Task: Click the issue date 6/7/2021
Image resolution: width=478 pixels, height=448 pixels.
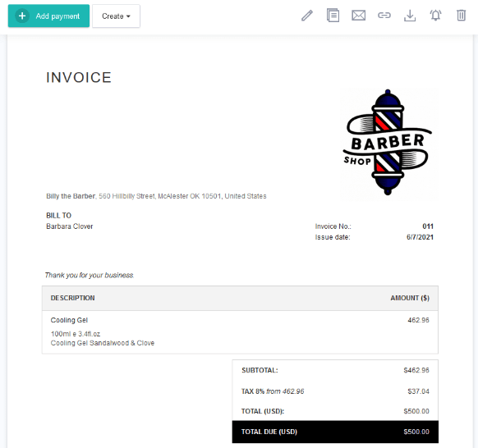Action: tap(420, 237)
